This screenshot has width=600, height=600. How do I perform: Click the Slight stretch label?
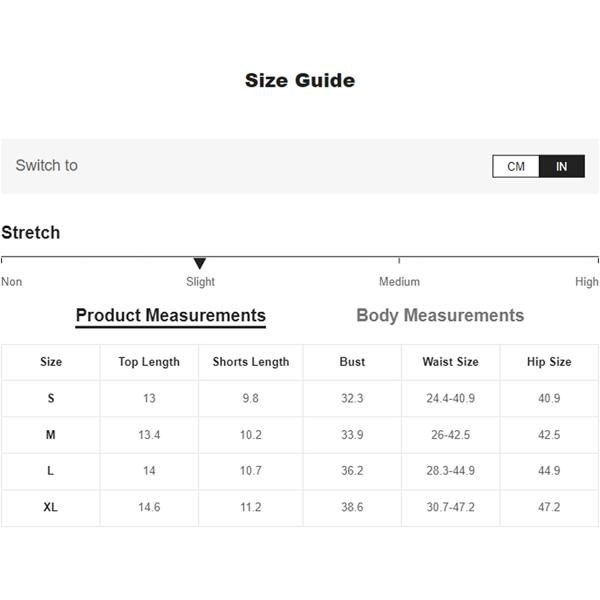click(200, 282)
